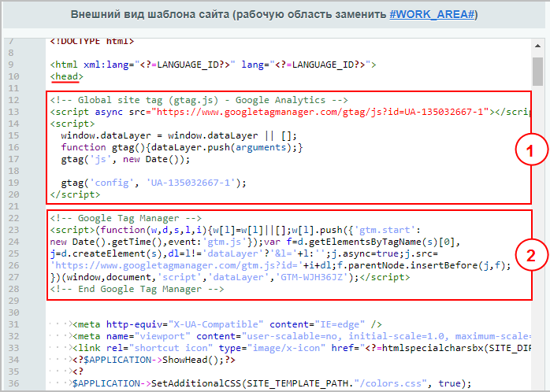Click the "<!-- Google Tag Manager -->" comment
This screenshot has height=392, width=550.
coord(125,218)
